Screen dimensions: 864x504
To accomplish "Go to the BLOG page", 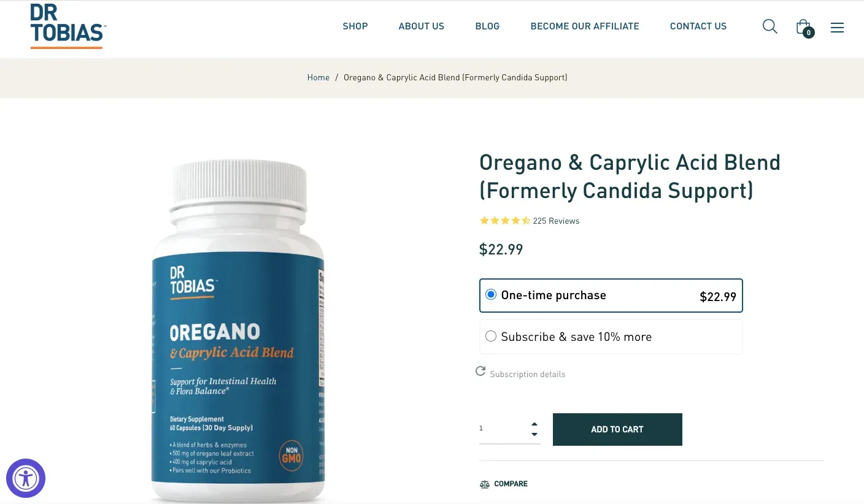I will coord(487,26).
